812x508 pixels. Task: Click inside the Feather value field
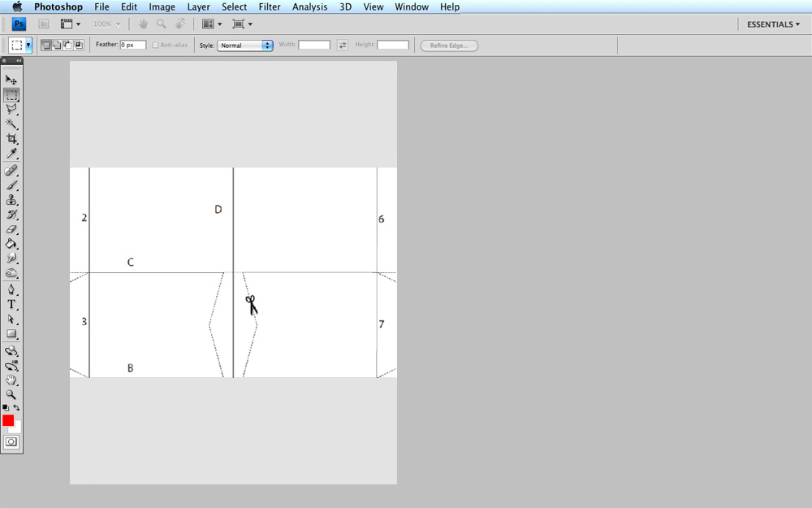(x=132, y=45)
